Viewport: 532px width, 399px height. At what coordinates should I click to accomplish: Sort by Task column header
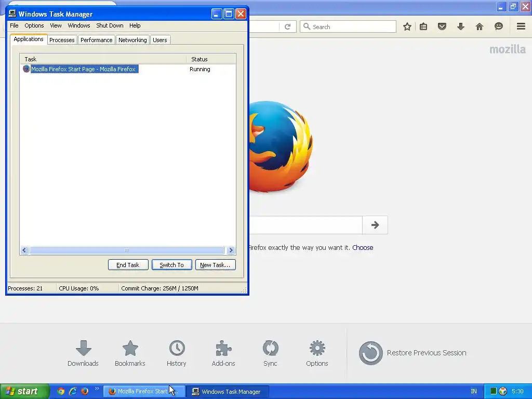coord(103,59)
